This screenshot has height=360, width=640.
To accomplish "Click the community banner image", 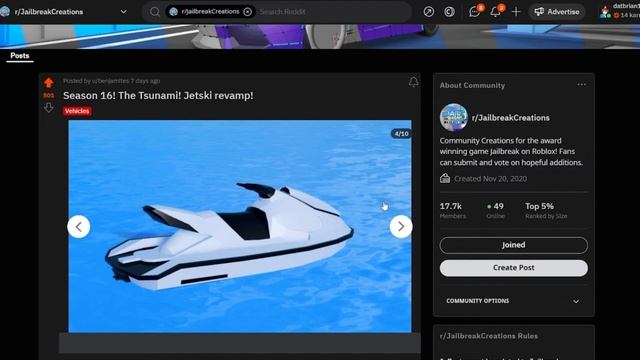I will [320, 36].
